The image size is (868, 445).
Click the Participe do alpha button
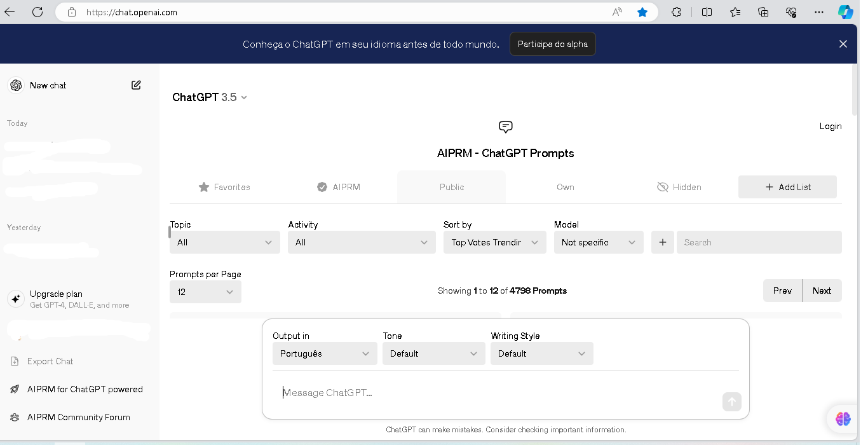pyautogui.click(x=553, y=44)
